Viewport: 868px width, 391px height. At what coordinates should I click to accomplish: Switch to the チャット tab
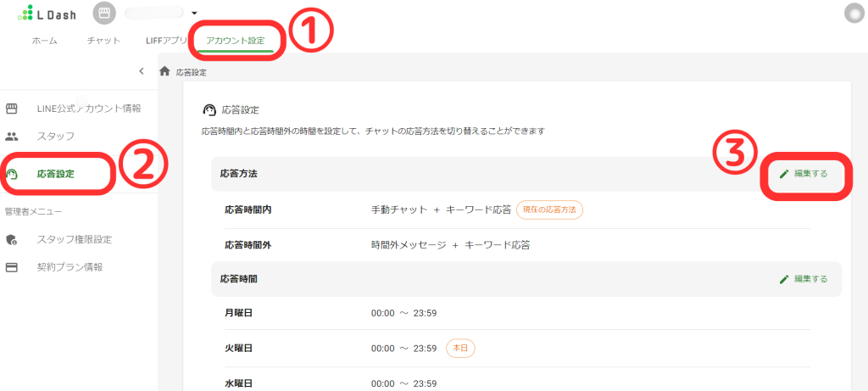(103, 41)
